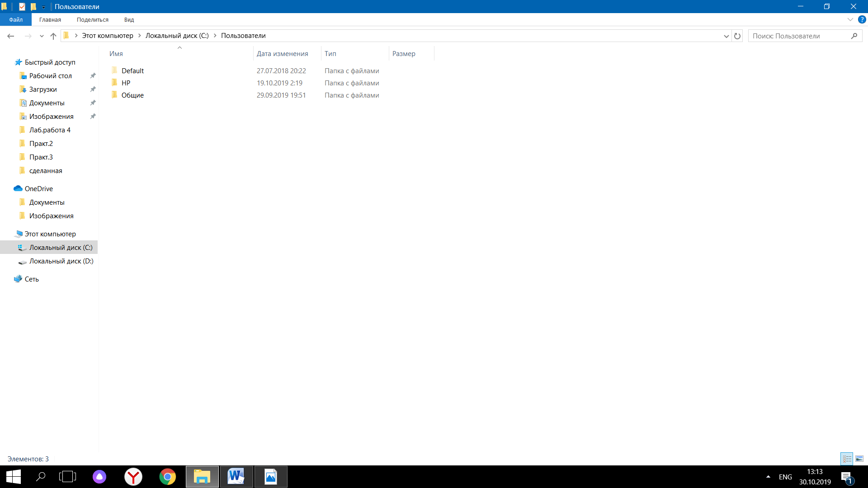Open Изображения under quick access
The height and width of the screenshot is (488, 868).
[51, 117]
